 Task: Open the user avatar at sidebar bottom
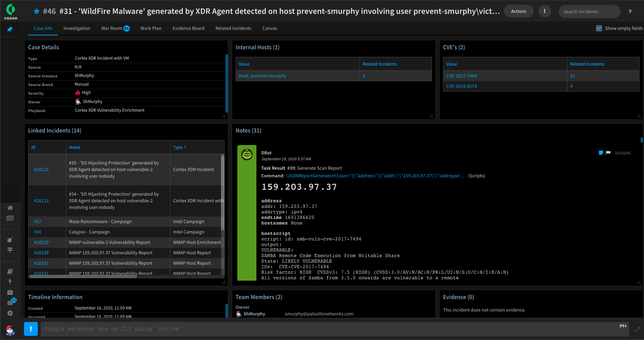[10, 330]
